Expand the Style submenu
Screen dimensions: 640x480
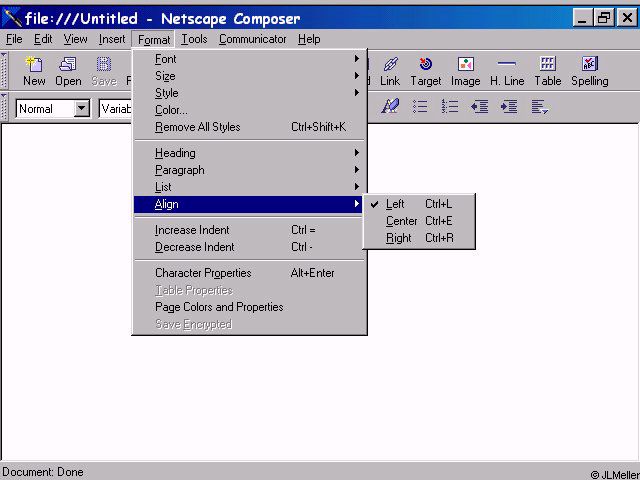pos(249,93)
